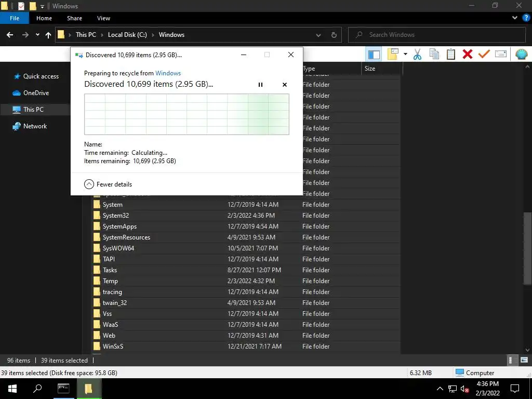The image size is (532, 399).
Task: Click the Web folder icon
Action: click(97, 335)
